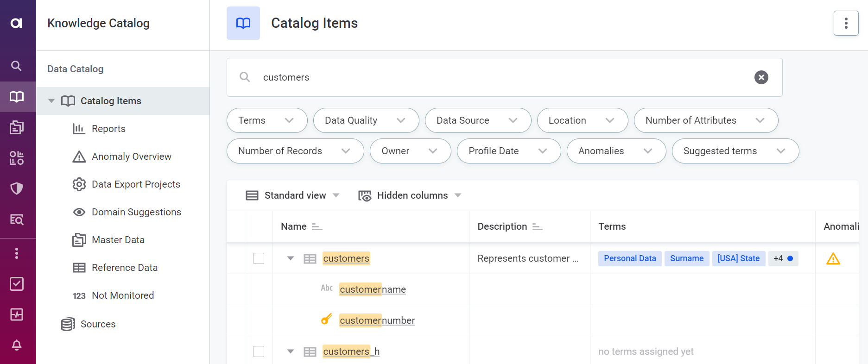Click into the customers search field
This screenshot has width=868, height=364.
point(501,77)
